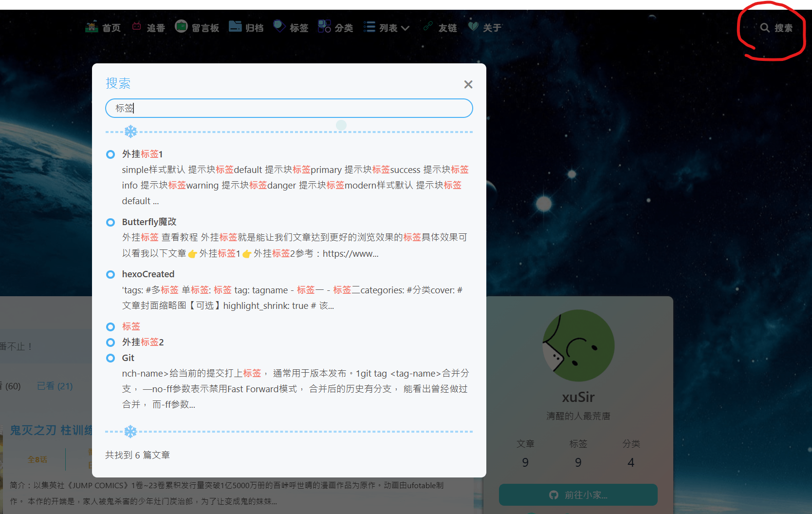Open the 外挂标签2 search result
This screenshot has height=514, width=812.
(x=143, y=342)
